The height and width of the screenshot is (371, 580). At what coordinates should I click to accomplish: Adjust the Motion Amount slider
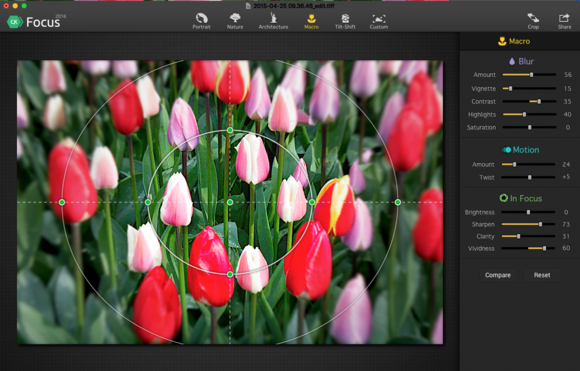(x=528, y=164)
